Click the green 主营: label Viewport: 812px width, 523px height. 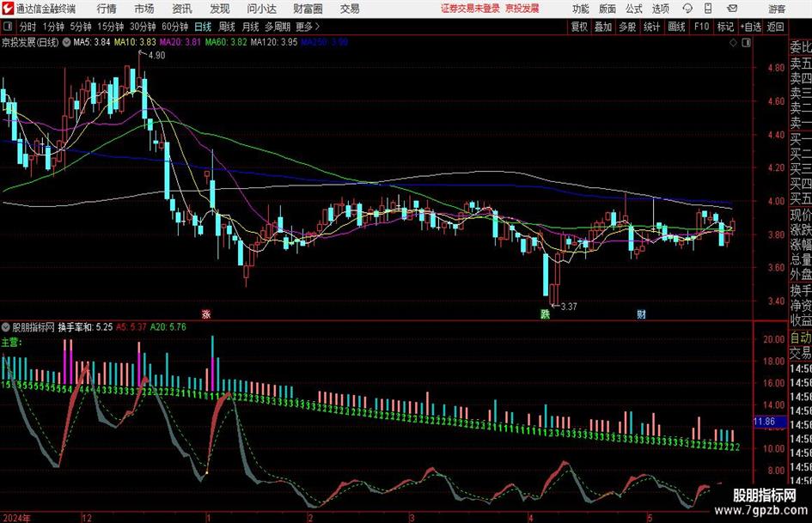[11, 343]
